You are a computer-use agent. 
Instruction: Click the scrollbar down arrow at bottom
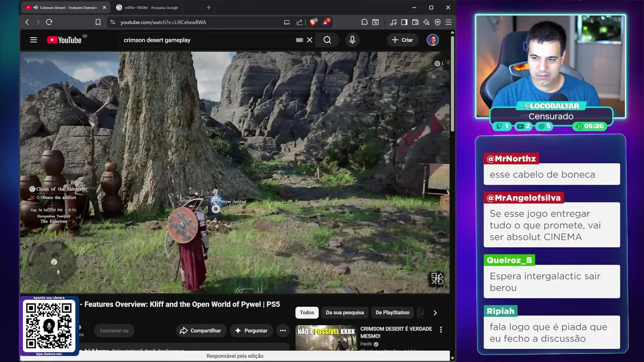click(x=452, y=358)
